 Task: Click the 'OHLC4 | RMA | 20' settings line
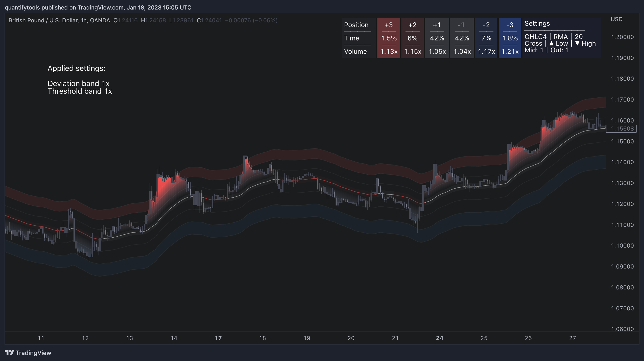pyautogui.click(x=553, y=37)
